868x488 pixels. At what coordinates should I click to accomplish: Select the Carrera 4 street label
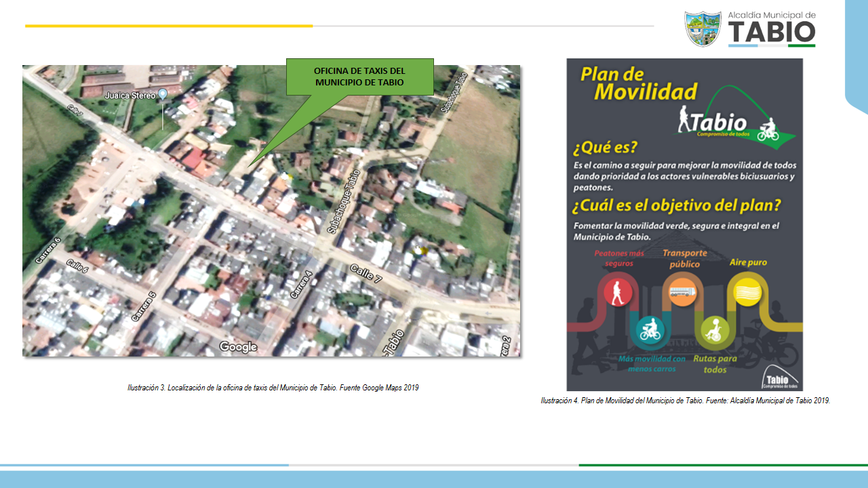click(x=302, y=284)
